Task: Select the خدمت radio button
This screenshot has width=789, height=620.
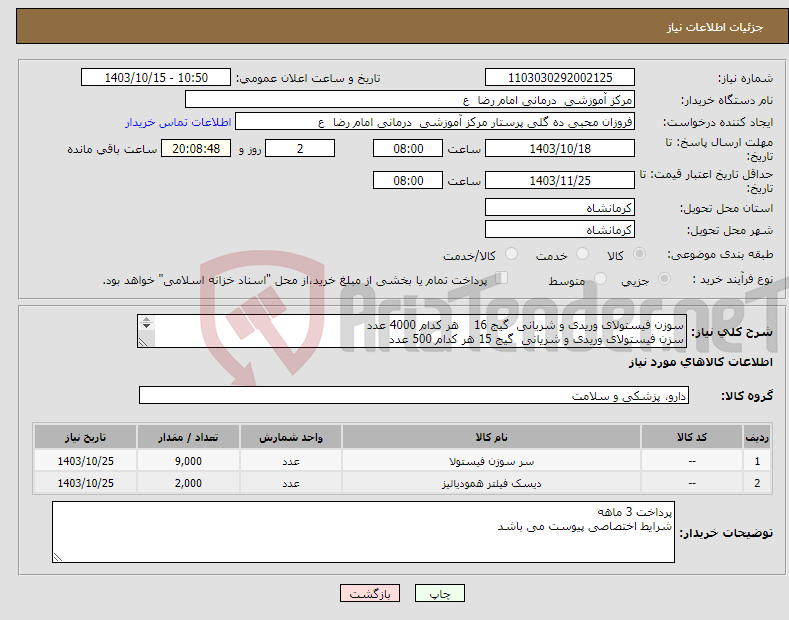Action: point(582,254)
